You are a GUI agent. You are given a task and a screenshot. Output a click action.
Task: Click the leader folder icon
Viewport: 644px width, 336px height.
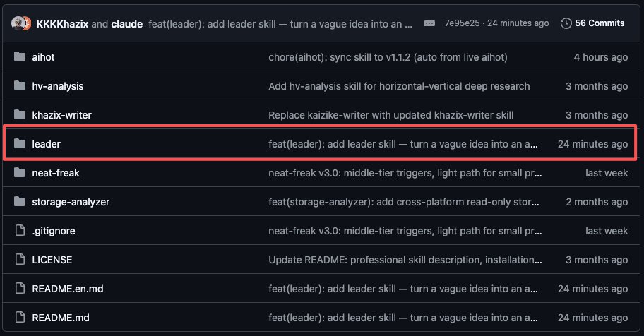(x=20, y=143)
